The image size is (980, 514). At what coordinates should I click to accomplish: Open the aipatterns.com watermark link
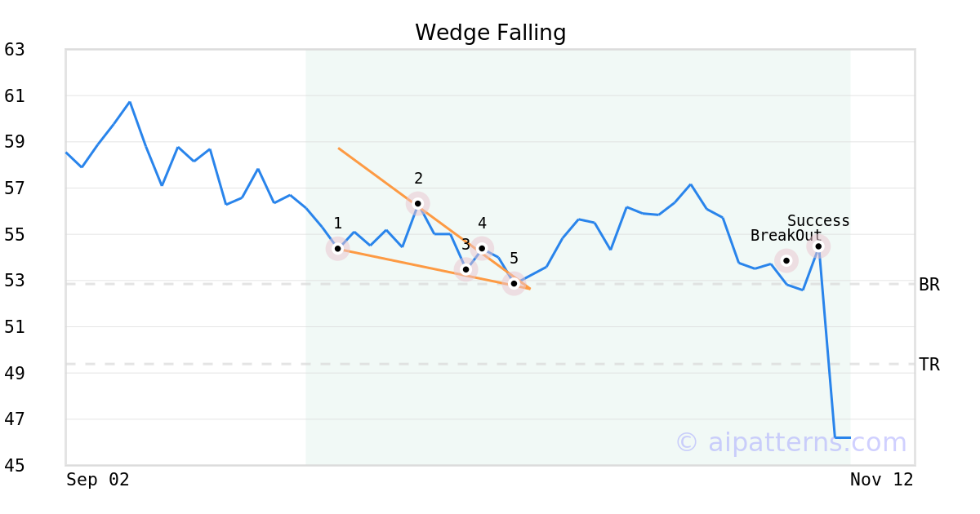tap(791, 442)
